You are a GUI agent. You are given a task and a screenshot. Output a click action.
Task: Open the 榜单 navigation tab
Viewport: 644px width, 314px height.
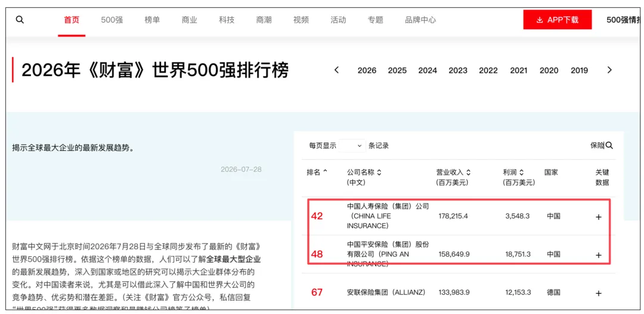pyautogui.click(x=153, y=20)
